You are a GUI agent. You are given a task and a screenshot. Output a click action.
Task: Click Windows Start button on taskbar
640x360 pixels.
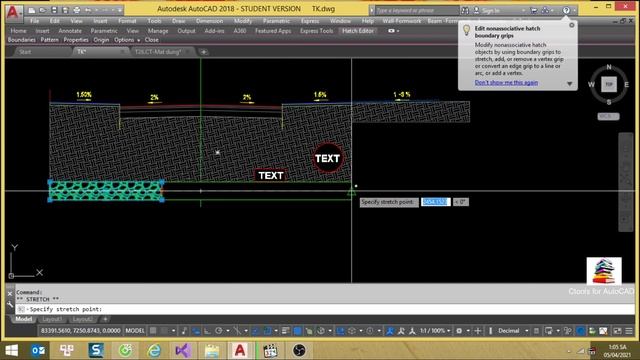(12, 351)
